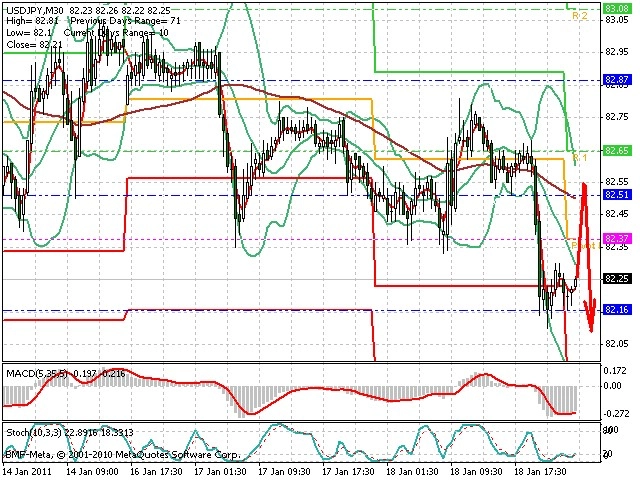
Task: Click the 17 Jan 01:30 time label
Action: pos(220,471)
